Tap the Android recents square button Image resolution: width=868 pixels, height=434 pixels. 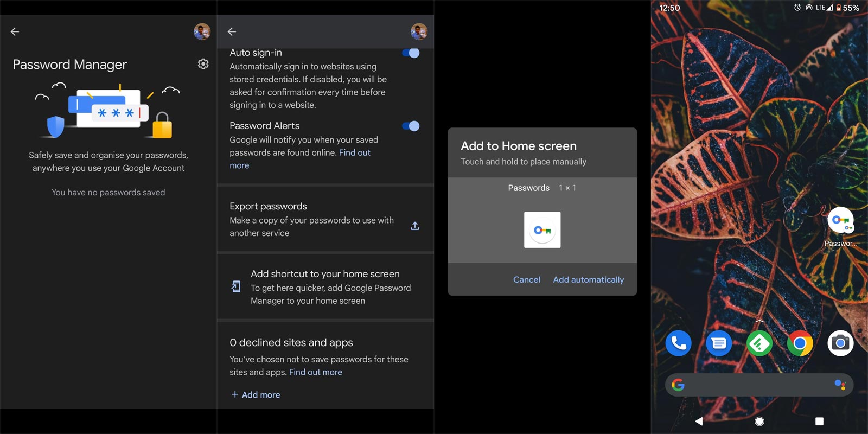[x=819, y=421]
